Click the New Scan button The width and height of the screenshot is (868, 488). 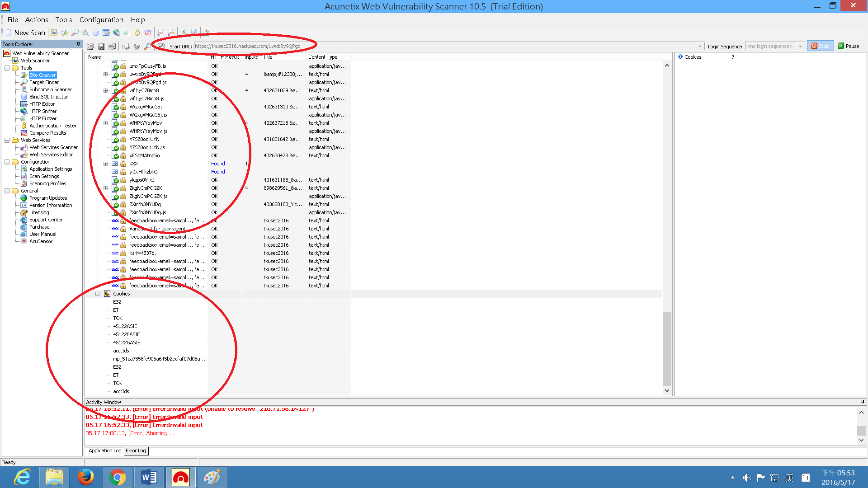tap(25, 33)
